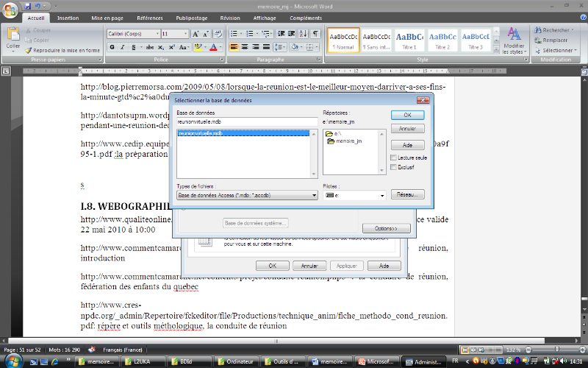Click the Coller paste icon
The height and width of the screenshot is (368, 588).
[13, 35]
